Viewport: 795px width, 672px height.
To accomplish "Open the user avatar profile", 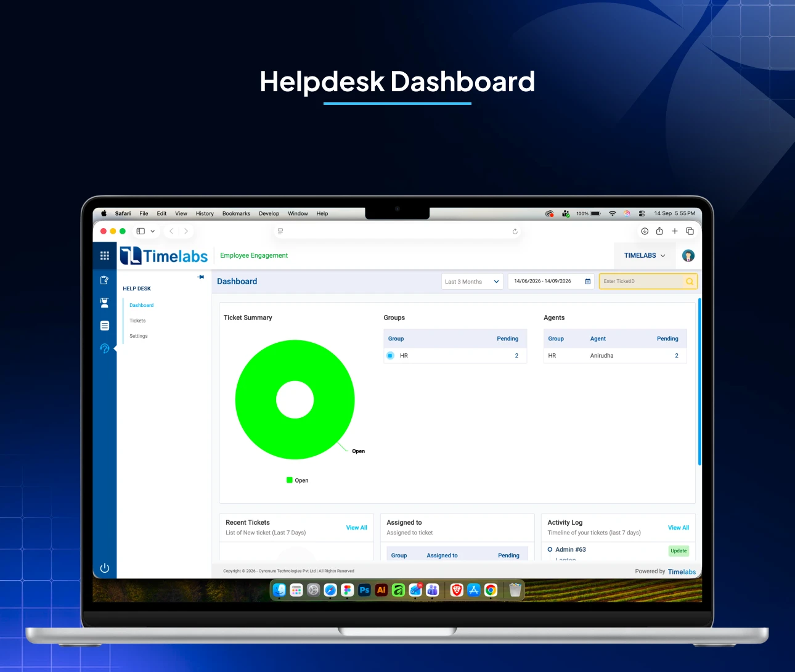I will 688,255.
